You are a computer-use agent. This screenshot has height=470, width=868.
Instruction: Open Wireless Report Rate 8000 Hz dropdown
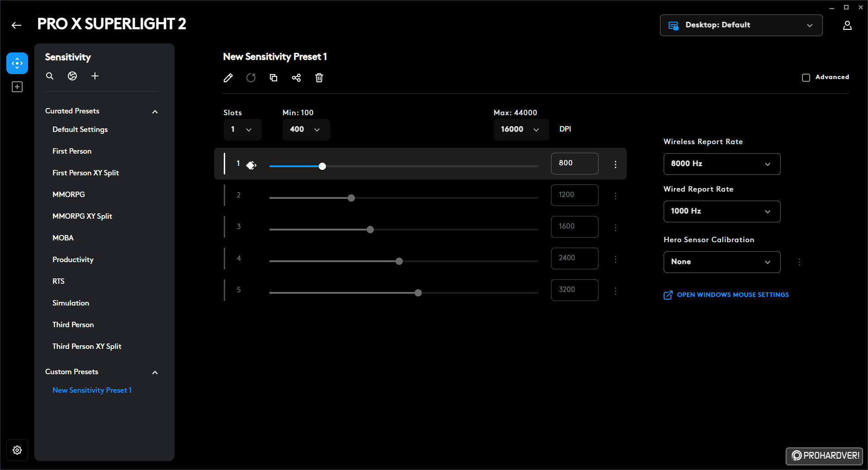pyautogui.click(x=722, y=164)
